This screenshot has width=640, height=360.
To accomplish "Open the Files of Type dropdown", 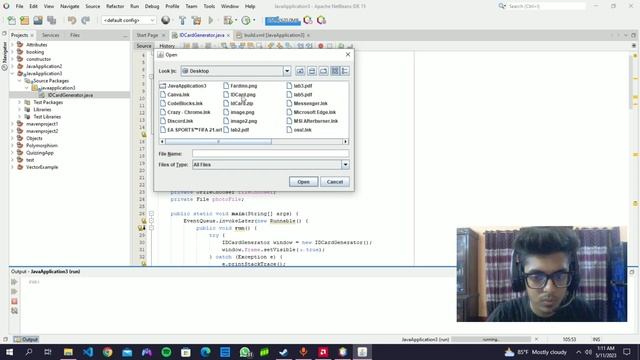I will [345, 164].
